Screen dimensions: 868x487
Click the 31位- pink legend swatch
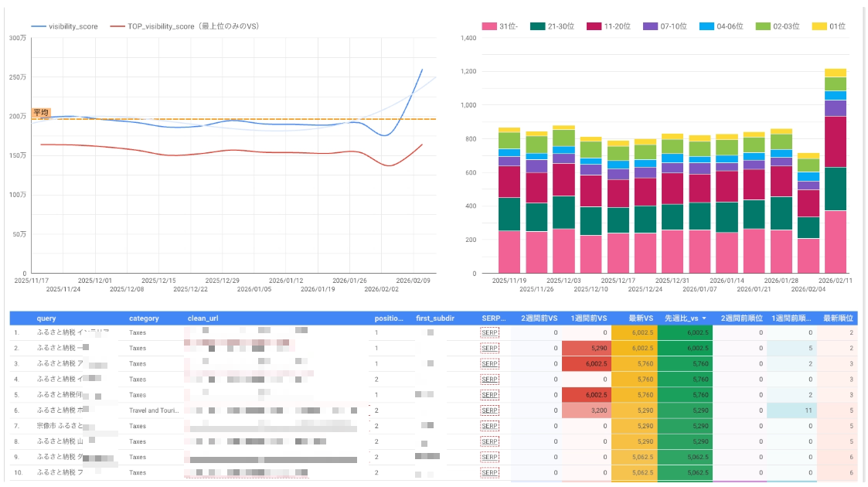(x=488, y=26)
